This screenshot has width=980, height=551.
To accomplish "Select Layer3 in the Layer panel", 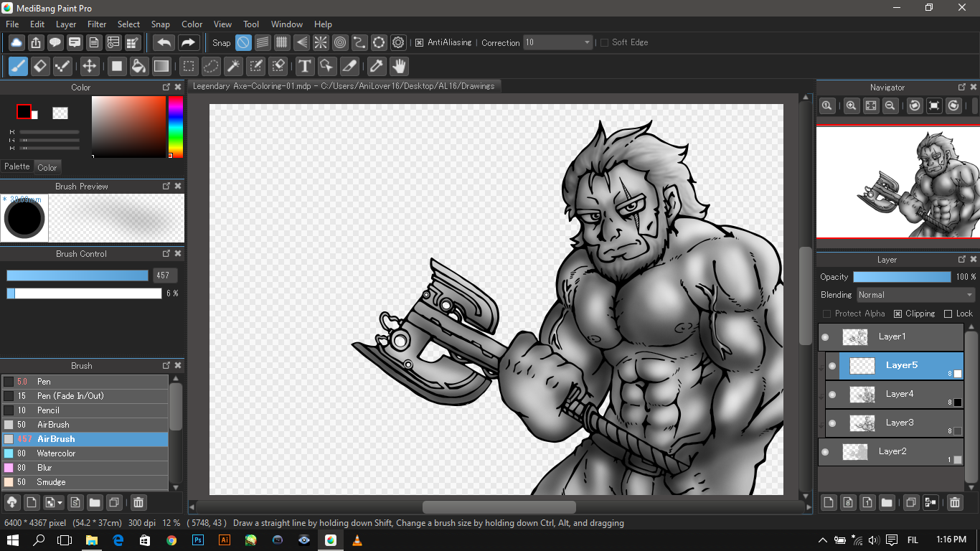I will [895, 423].
